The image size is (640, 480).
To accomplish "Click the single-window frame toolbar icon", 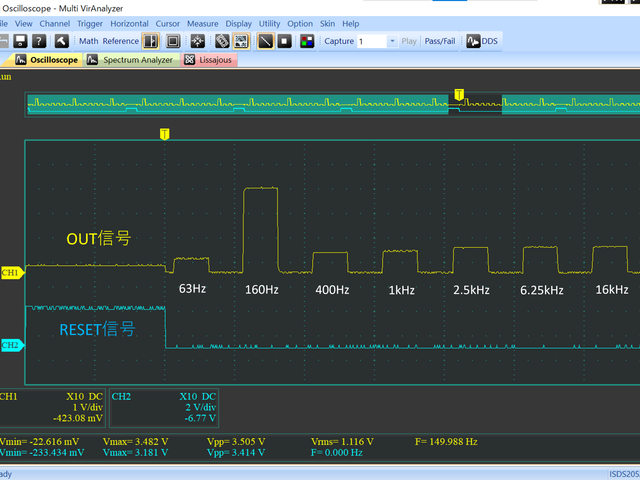I will click(x=173, y=41).
